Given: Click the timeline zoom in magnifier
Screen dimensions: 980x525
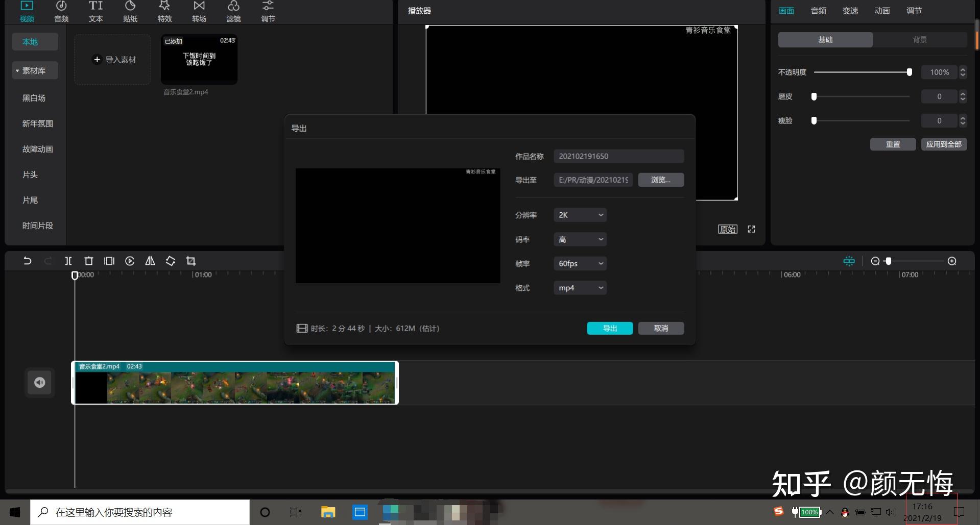Looking at the screenshot, I should tap(952, 261).
